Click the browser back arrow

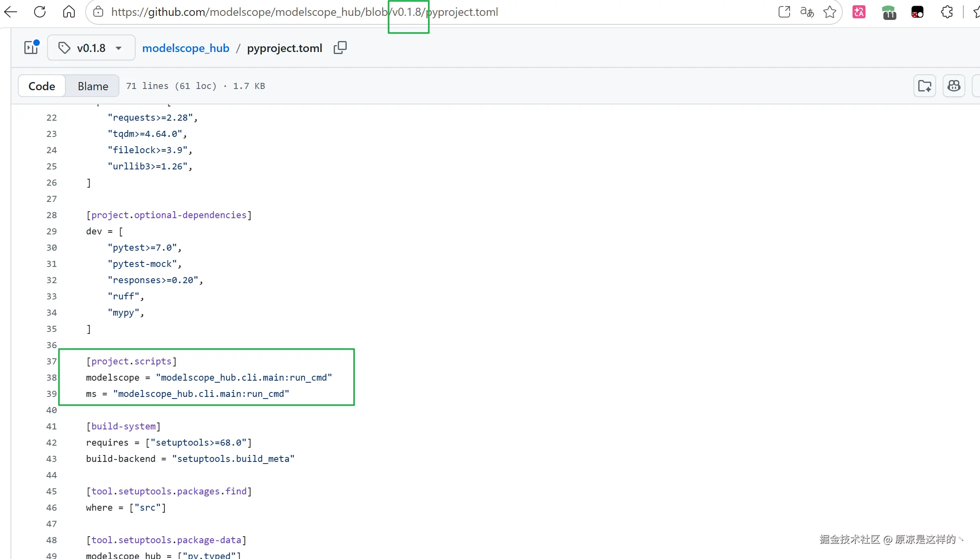point(11,12)
